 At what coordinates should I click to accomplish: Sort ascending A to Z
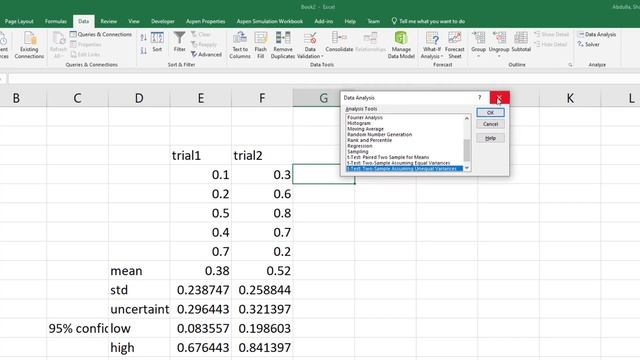(x=143, y=38)
